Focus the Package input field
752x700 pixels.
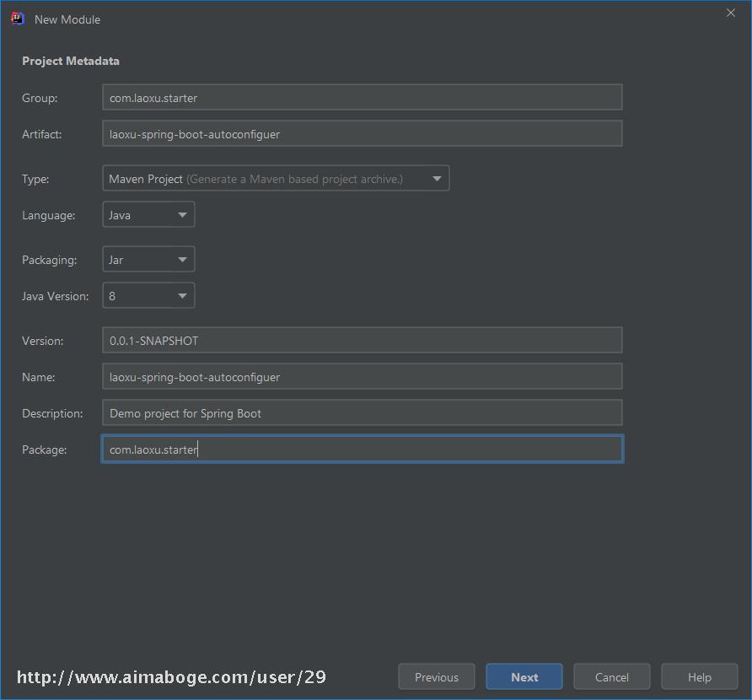pyautogui.click(x=363, y=450)
